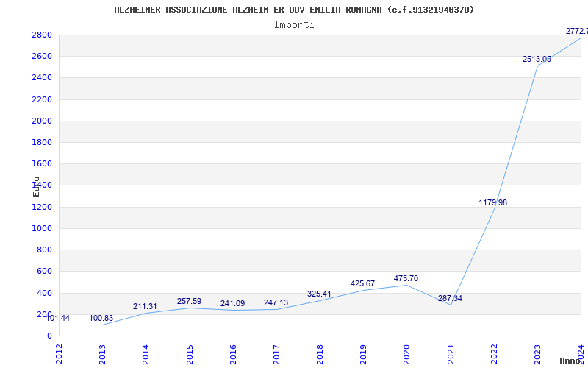Click the data label 325.41
This screenshot has height=368, width=588.
[x=319, y=294]
